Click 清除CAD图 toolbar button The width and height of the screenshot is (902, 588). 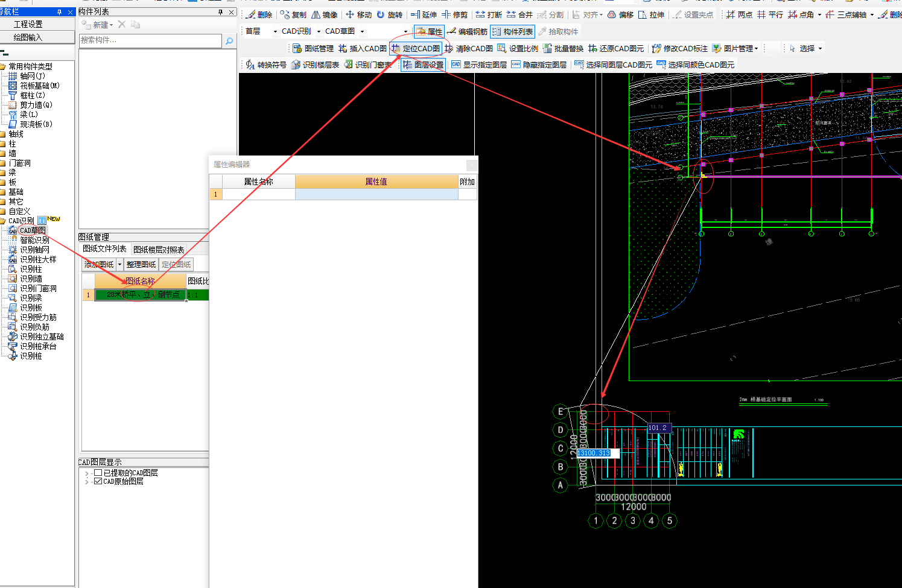coord(469,48)
